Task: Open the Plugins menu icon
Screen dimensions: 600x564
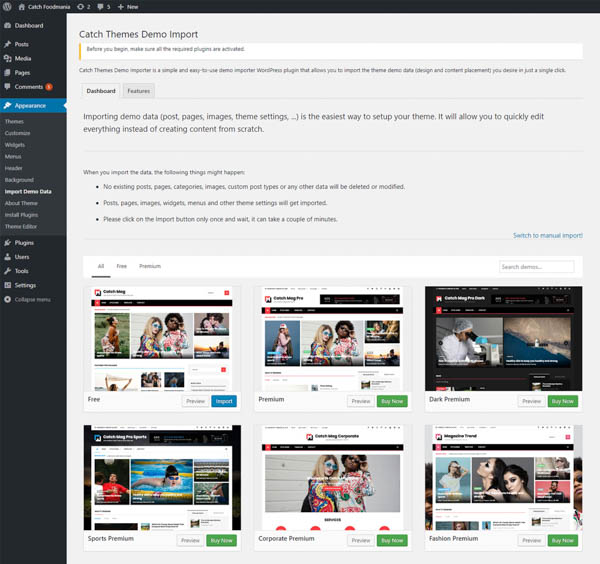Action: (x=8, y=243)
